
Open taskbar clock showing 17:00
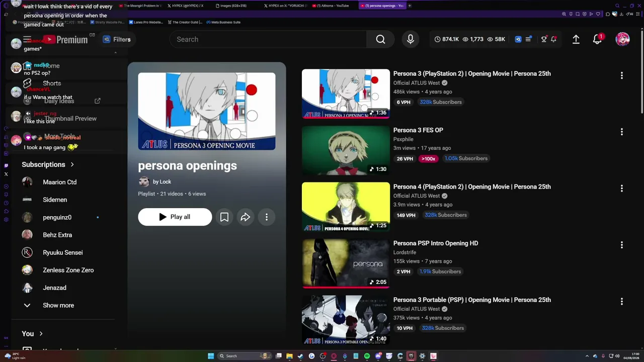tap(631, 356)
